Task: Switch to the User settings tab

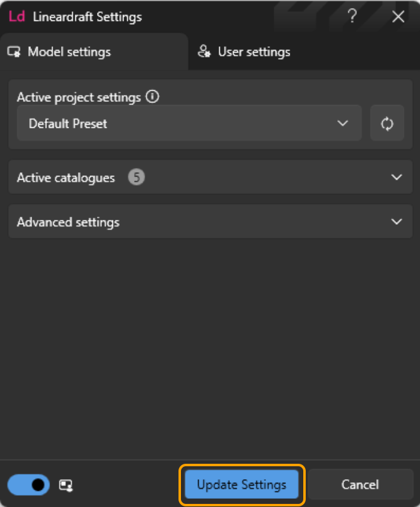Action: coord(254,52)
